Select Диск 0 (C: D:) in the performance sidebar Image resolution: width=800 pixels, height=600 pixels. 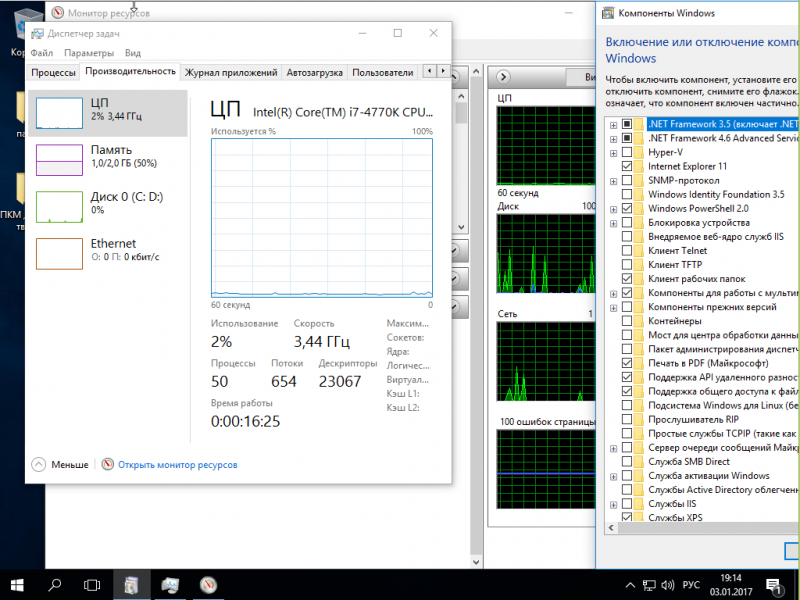108,207
